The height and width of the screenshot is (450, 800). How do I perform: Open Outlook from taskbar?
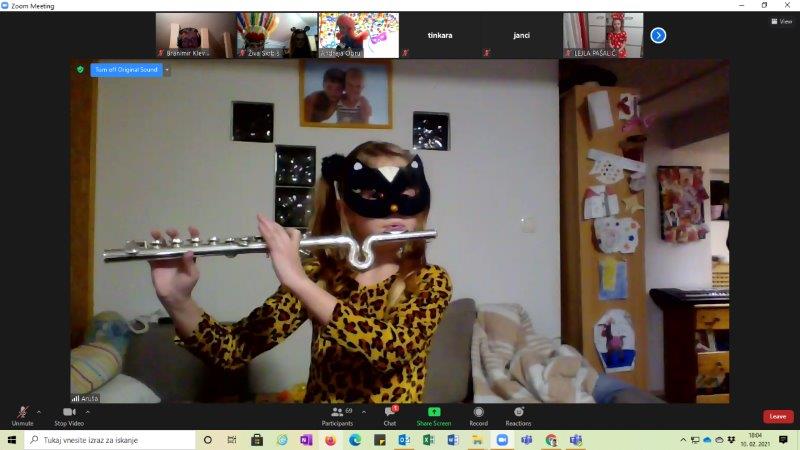click(404, 440)
